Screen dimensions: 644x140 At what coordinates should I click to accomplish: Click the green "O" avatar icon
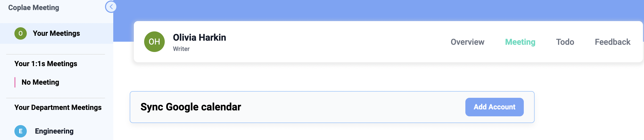21,33
